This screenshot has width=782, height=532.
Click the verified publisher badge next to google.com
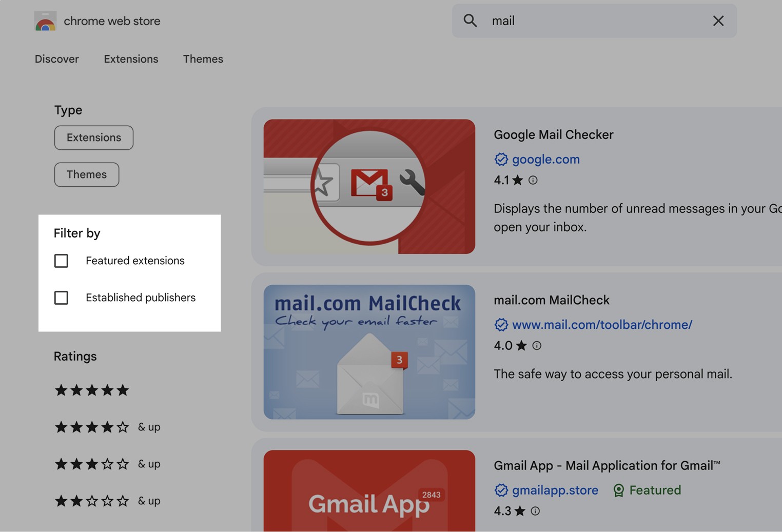(501, 159)
